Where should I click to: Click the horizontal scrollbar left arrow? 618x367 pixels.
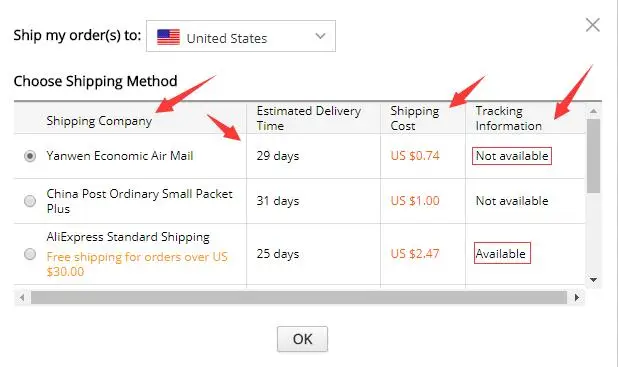(x=22, y=298)
